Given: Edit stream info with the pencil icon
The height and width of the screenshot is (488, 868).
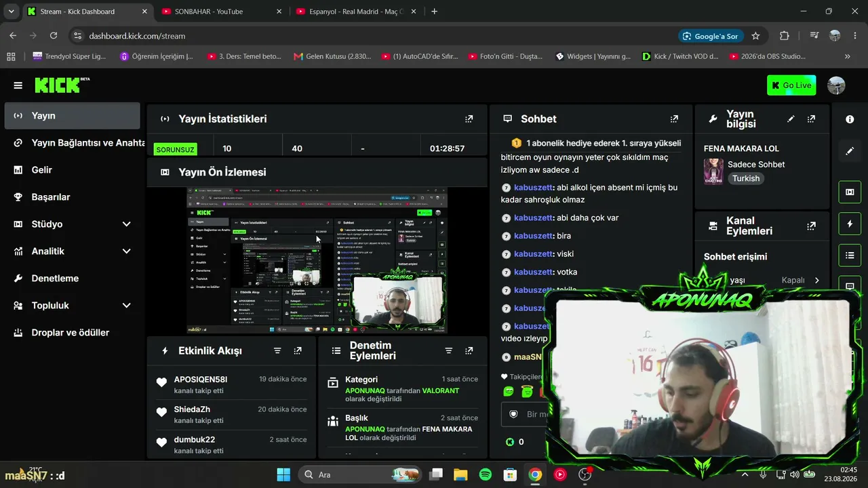Looking at the screenshot, I should pyautogui.click(x=791, y=119).
